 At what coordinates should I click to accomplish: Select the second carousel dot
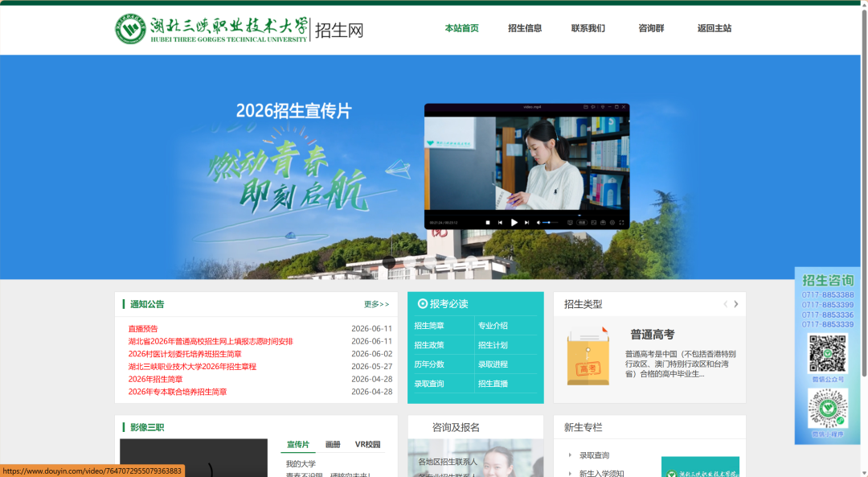410,262
